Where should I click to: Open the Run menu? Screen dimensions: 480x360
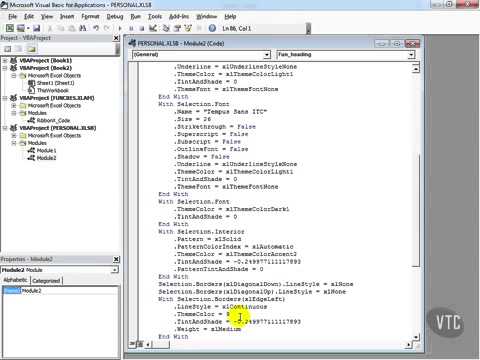135,16
